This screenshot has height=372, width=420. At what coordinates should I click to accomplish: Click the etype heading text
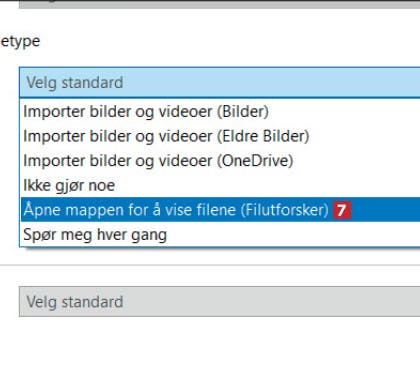click(20, 42)
